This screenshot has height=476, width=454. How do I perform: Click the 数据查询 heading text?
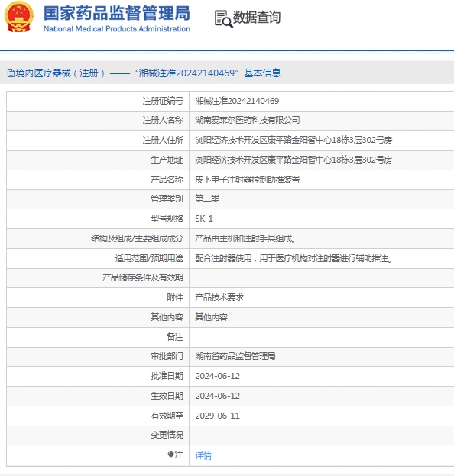[257, 18]
